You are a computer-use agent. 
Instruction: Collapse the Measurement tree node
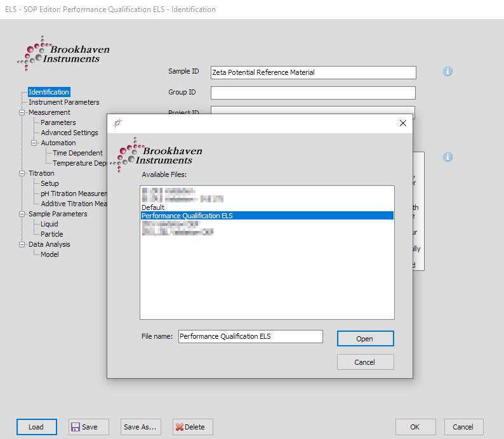coord(22,112)
